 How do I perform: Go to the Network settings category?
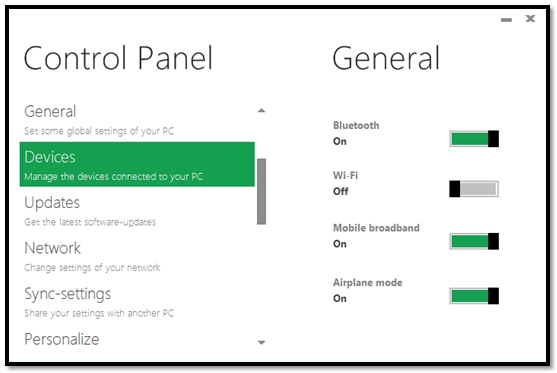pos(137,256)
